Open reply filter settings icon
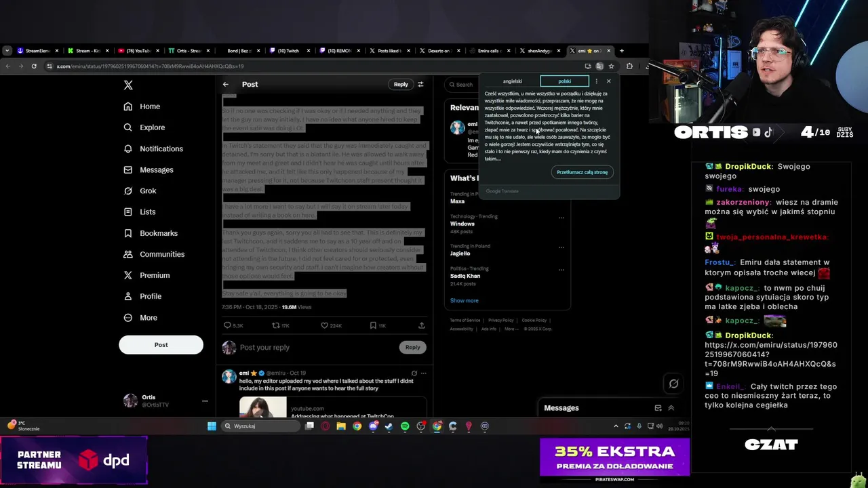The image size is (868, 488). 420,84
